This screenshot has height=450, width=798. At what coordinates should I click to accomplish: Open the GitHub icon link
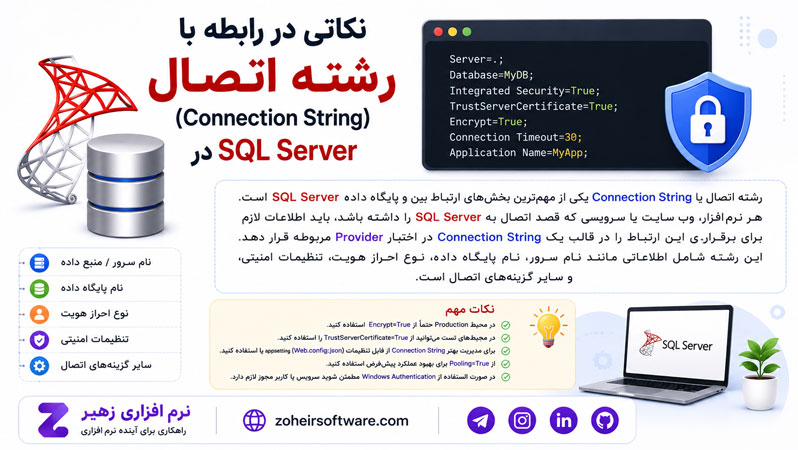pos(605,420)
